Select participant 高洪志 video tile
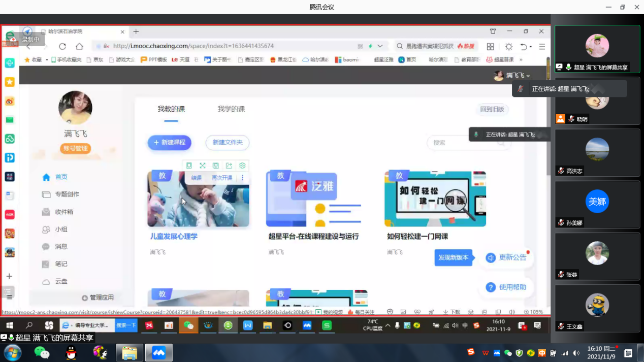The height and width of the screenshot is (362, 644). tap(597, 152)
